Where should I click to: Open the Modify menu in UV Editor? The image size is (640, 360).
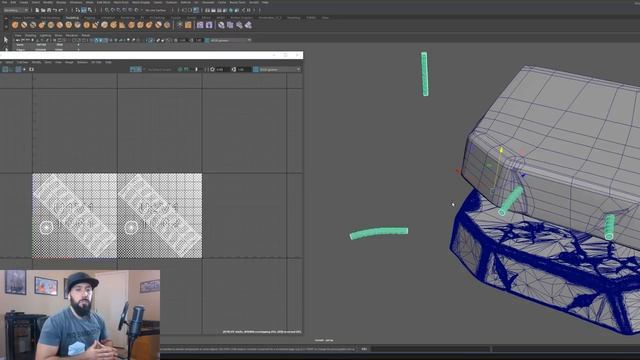click(x=36, y=62)
